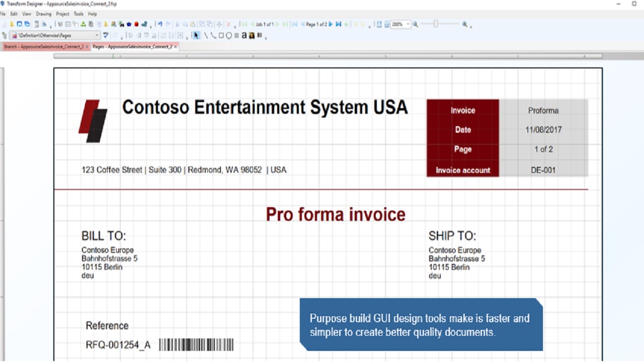Click the zoom in magnifier icon

[x=465, y=24]
